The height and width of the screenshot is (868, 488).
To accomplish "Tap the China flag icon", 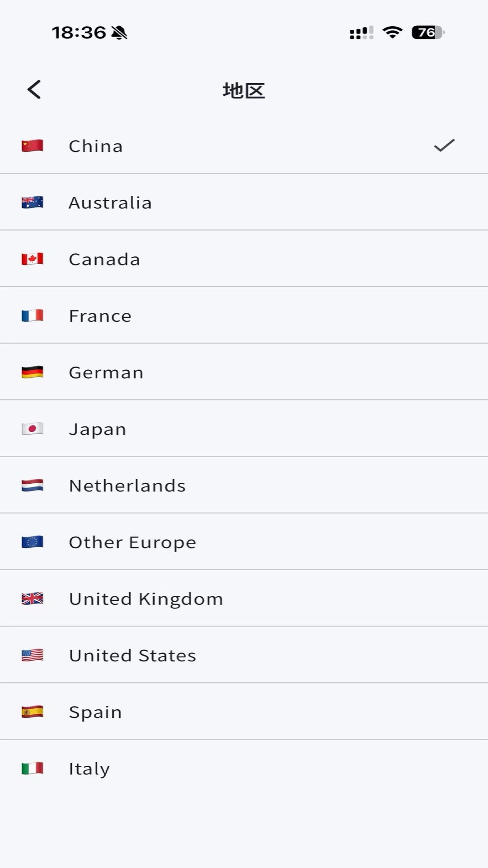I will (33, 146).
